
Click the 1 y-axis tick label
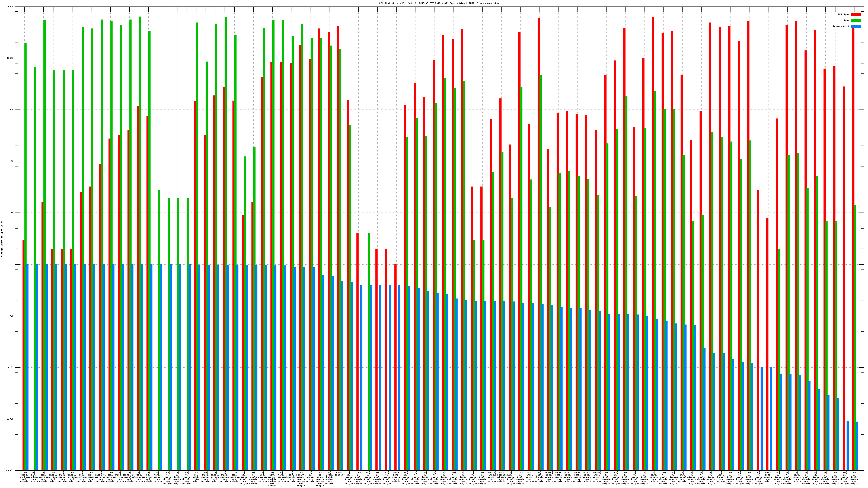pos(12,264)
